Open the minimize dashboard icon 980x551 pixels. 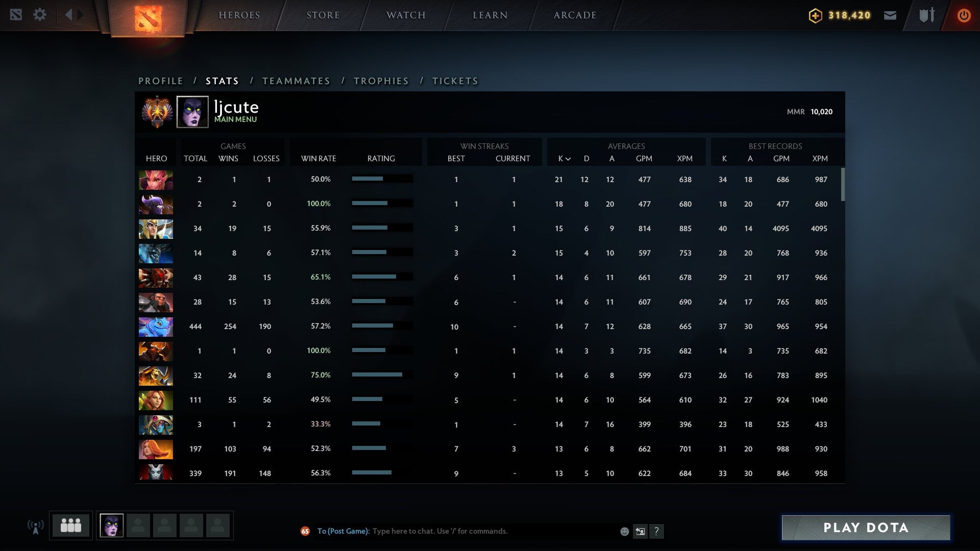16,15
